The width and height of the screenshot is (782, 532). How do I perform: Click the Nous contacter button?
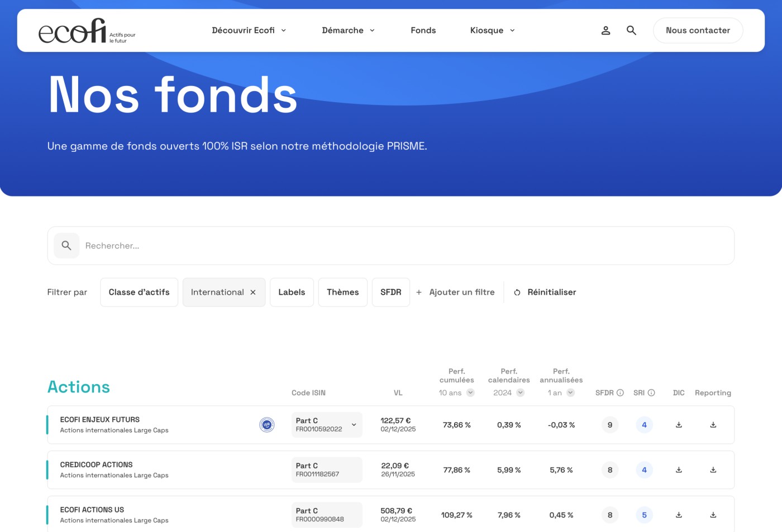pos(698,30)
